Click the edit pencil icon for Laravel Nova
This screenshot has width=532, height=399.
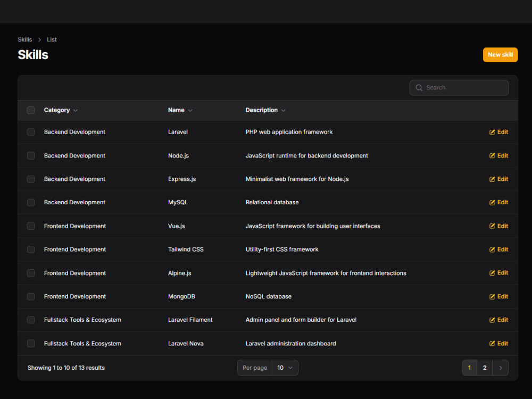(x=492, y=343)
